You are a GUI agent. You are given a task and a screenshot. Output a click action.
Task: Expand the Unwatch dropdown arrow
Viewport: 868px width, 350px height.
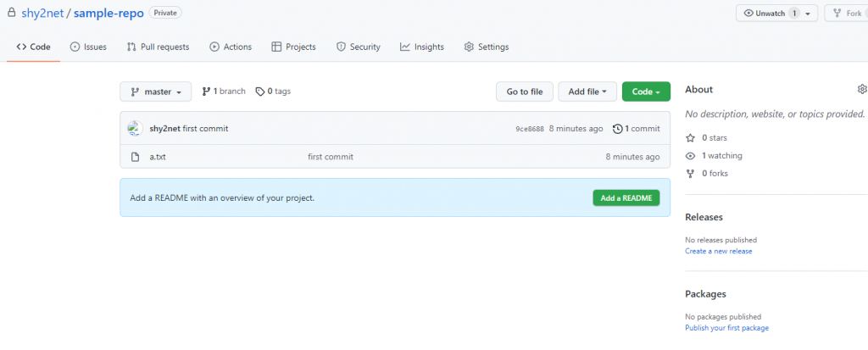808,14
